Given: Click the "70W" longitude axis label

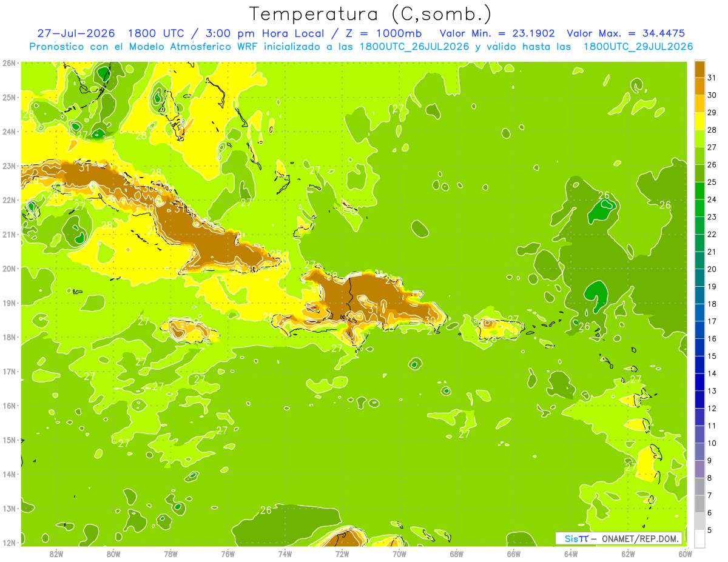Looking at the screenshot, I should 399,554.
